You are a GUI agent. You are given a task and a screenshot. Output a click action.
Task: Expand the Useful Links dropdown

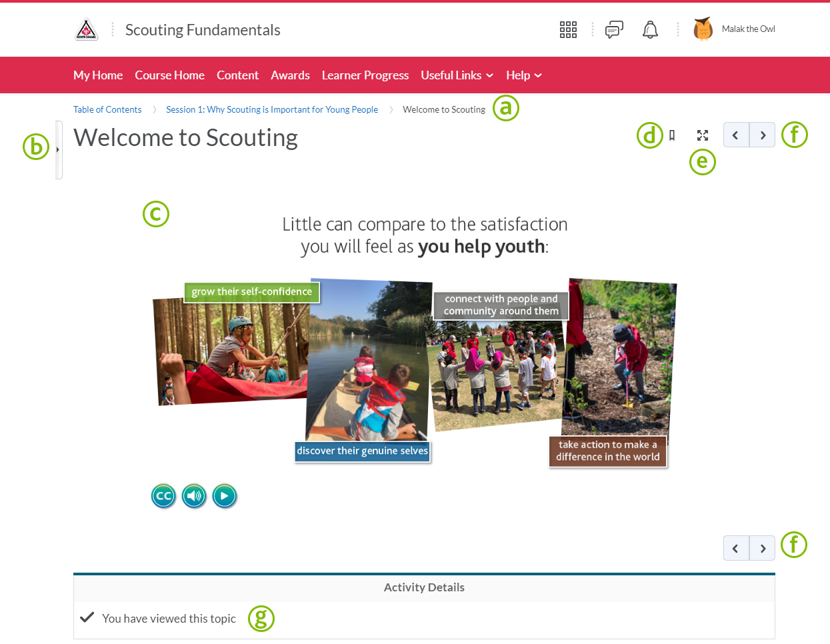tap(457, 75)
